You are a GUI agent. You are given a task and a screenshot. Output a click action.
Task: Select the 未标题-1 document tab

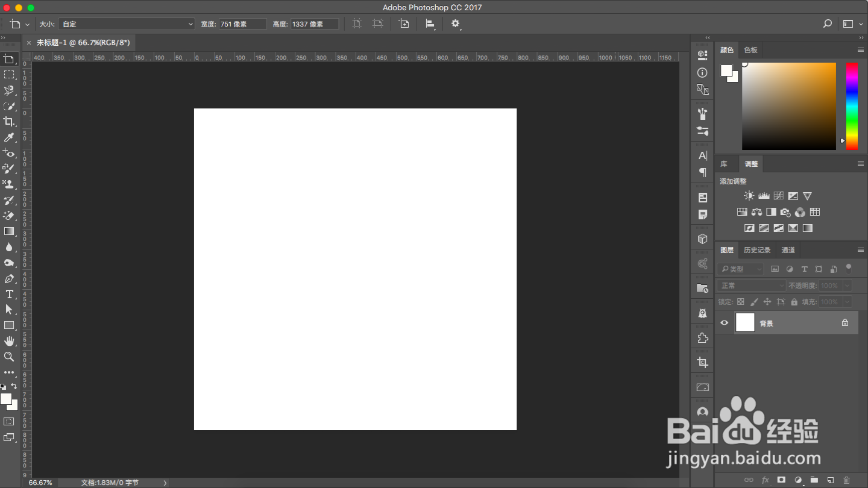click(x=83, y=43)
